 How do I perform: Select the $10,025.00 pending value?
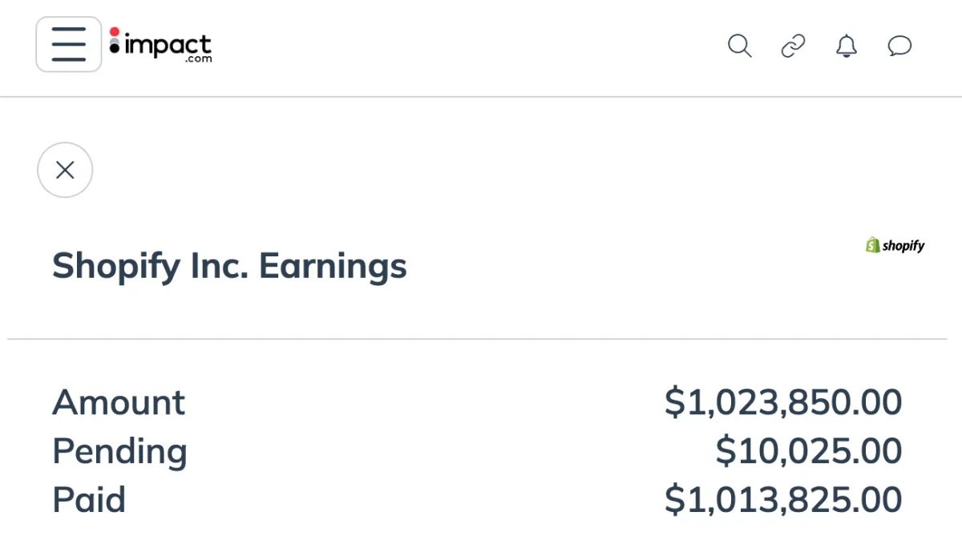pos(809,452)
